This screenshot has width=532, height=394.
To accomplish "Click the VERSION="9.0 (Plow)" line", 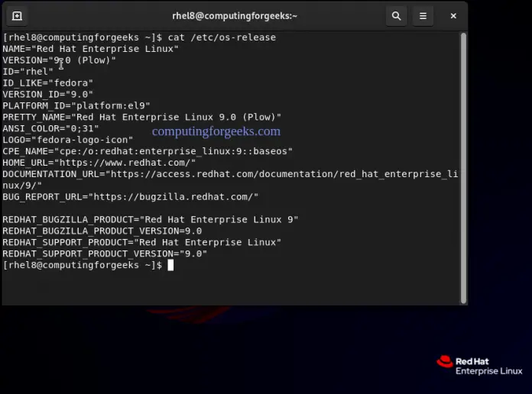I will 59,60.
